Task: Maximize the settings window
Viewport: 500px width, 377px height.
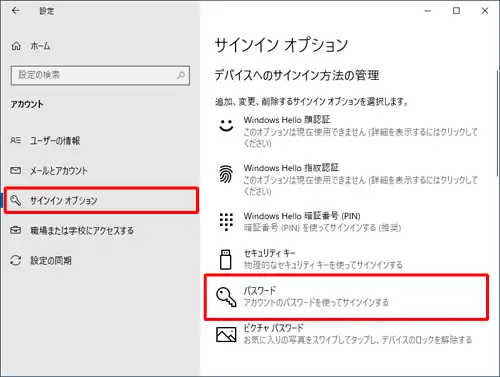Action: pyautogui.click(x=456, y=11)
